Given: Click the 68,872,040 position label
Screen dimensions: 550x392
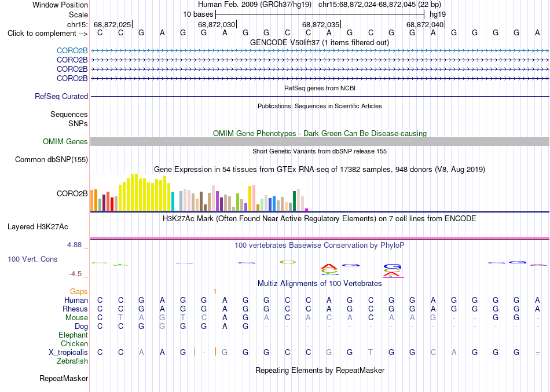Looking at the screenshot, I should coord(425,24).
